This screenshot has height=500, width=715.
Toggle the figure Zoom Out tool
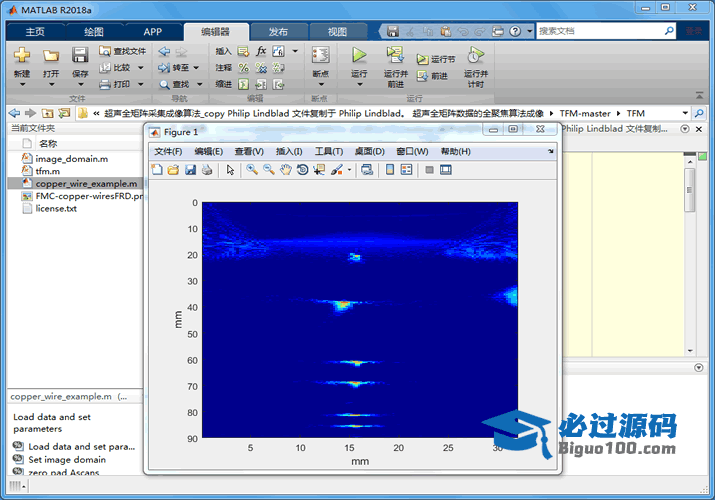tap(269, 170)
